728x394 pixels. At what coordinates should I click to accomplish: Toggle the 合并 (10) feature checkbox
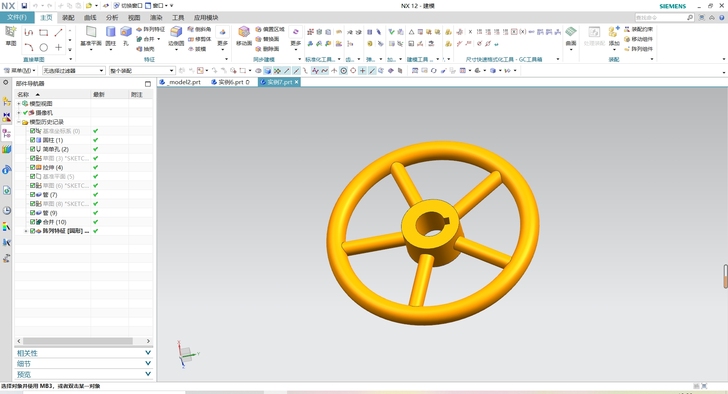tap(32, 222)
